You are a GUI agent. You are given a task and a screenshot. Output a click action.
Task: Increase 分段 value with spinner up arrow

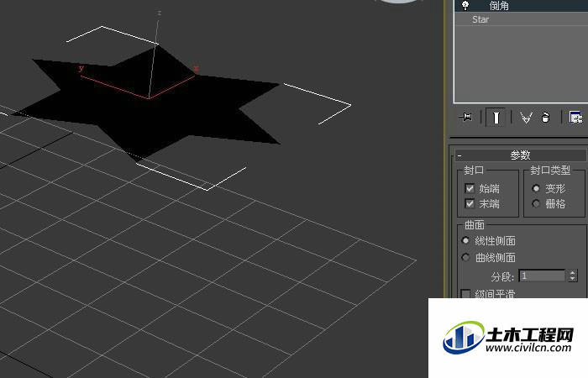tap(572, 273)
